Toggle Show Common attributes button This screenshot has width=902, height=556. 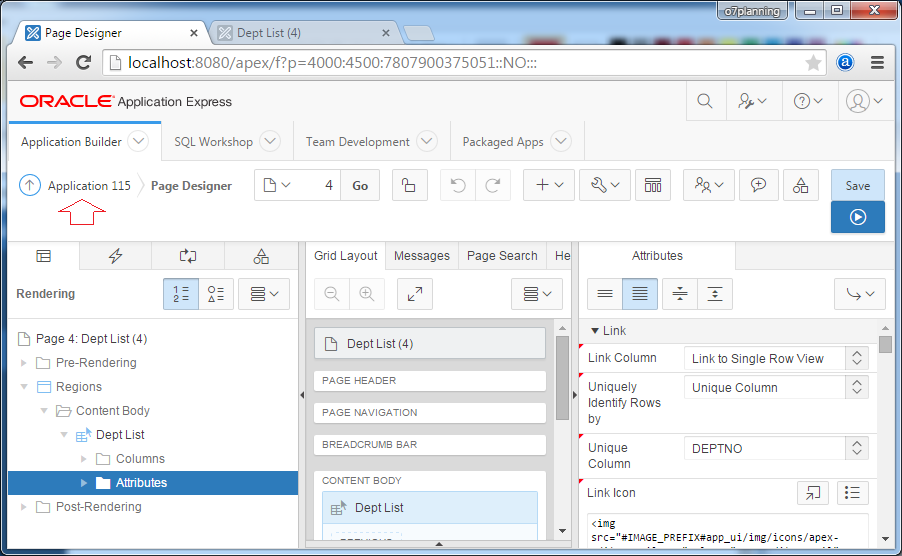(x=605, y=294)
